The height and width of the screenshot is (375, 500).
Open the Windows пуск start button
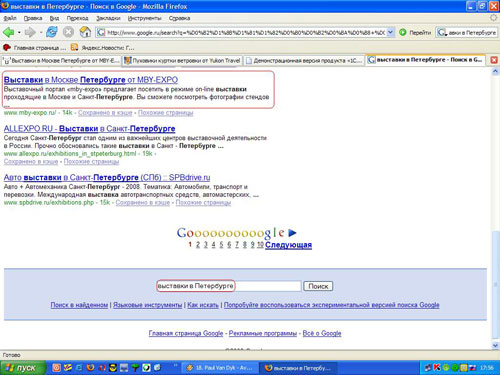pos(23,368)
